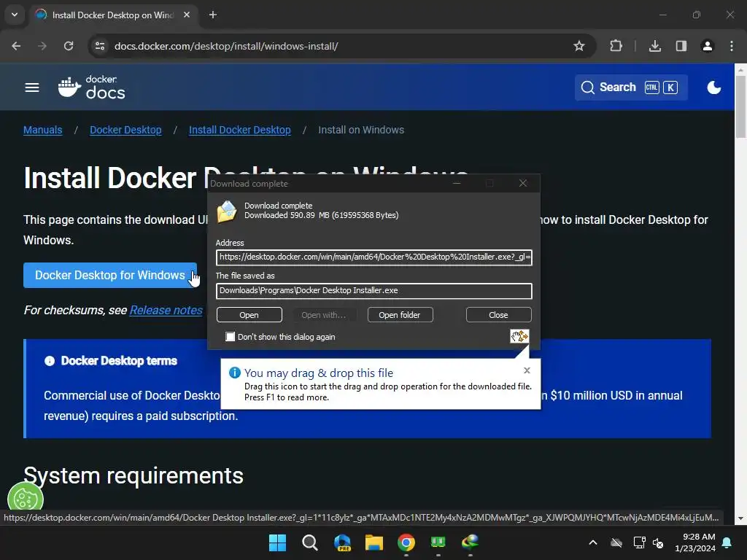Open the Windows Start menu
747x560 pixels.
tap(277, 542)
